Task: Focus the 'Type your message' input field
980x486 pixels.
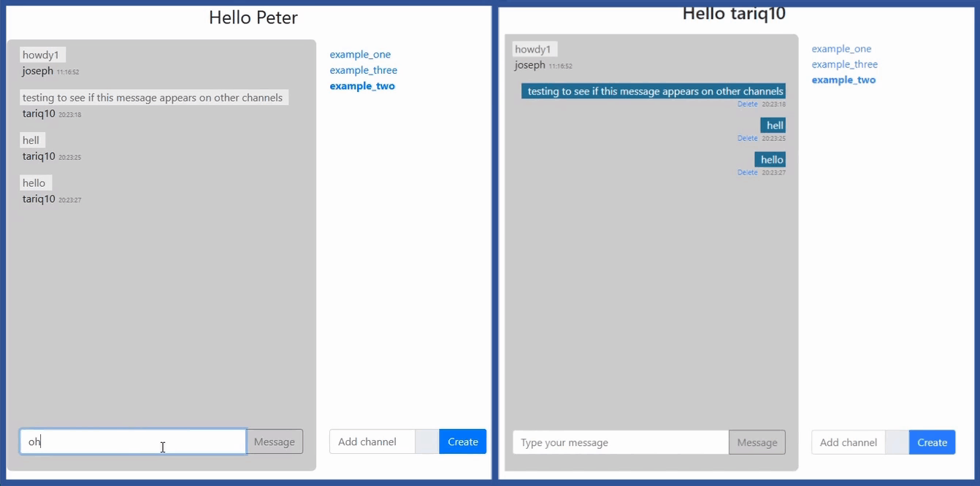Action: click(x=620, y=442)
